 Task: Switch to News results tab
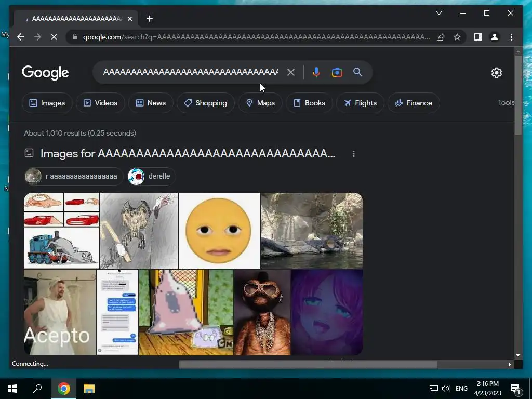click(x=151, y=103)
